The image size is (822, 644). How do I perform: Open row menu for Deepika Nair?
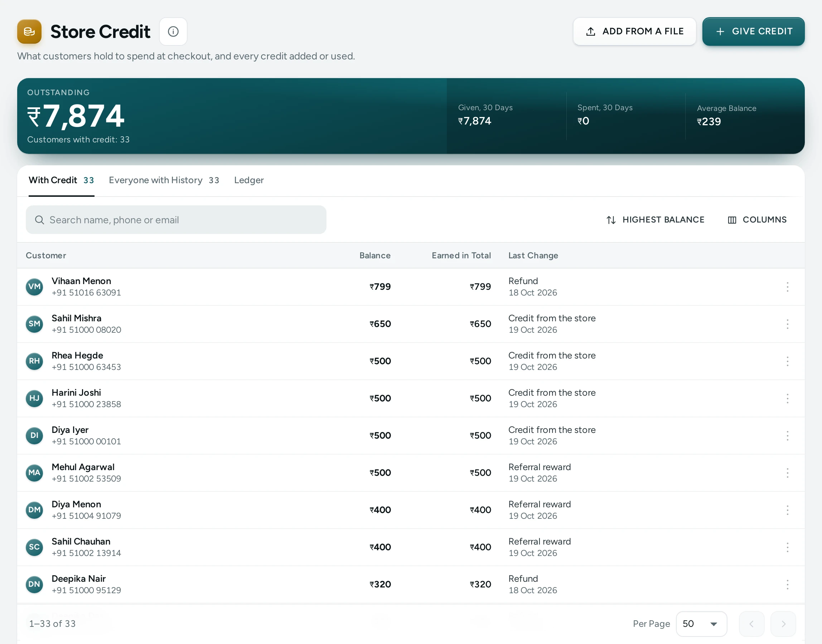coord(787,584)
